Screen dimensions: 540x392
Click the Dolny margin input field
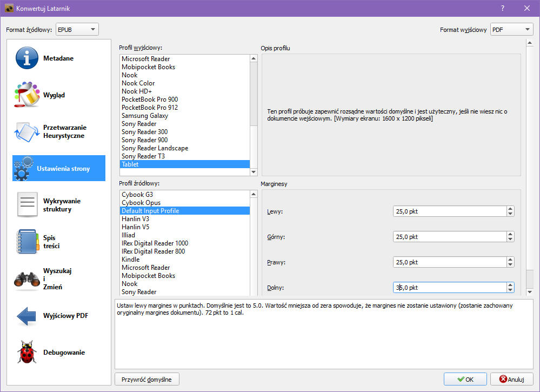(x=449, y=288)
